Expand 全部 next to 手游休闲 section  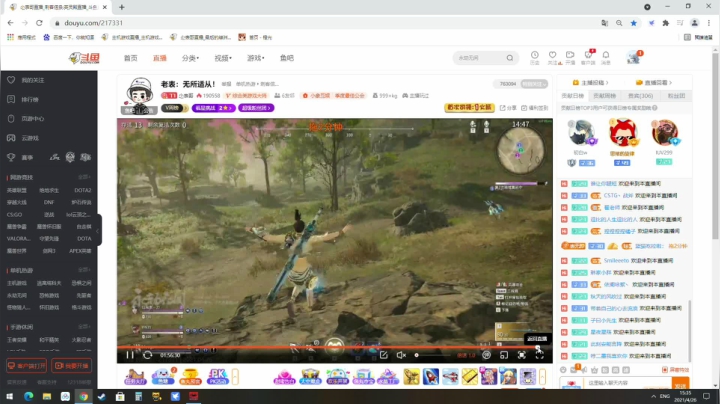84,327
